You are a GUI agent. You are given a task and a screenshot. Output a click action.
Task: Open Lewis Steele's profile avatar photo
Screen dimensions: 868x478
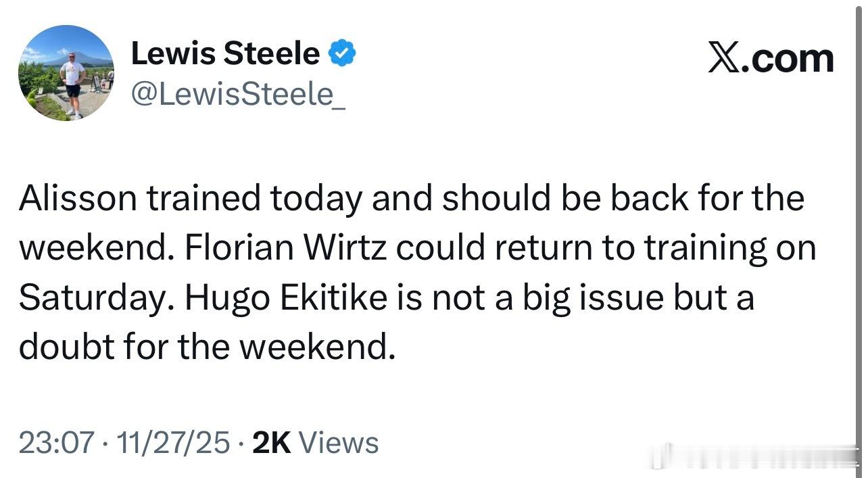66,73
